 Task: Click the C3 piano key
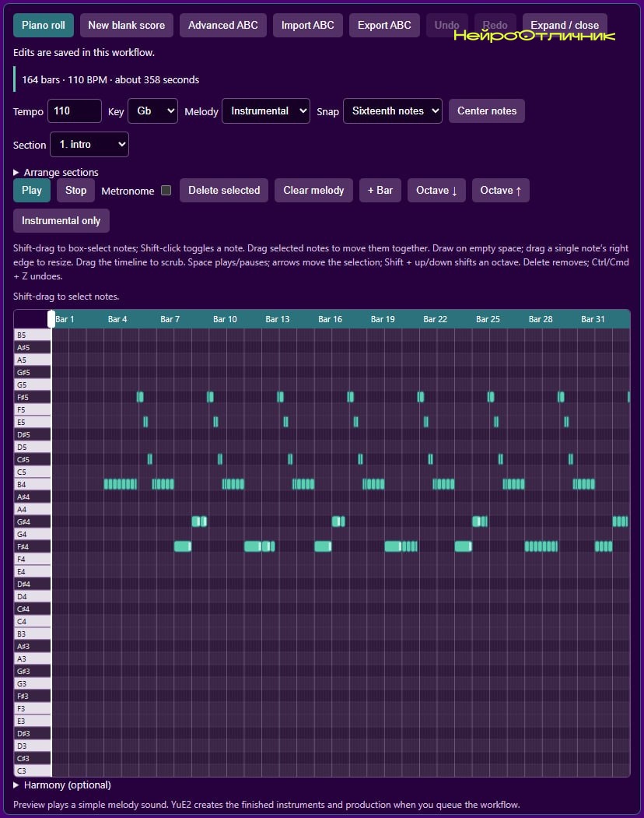pyautogui.click(x=33, y=771)
